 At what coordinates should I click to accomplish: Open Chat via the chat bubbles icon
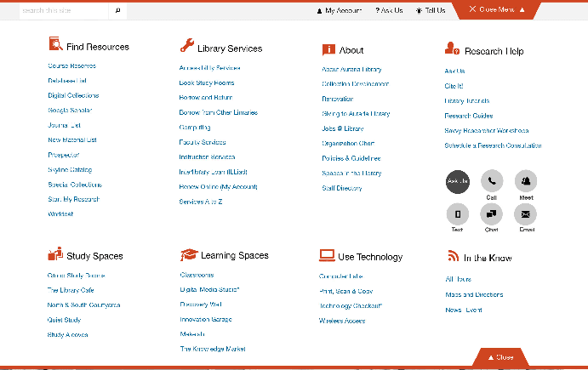[492, 213]
